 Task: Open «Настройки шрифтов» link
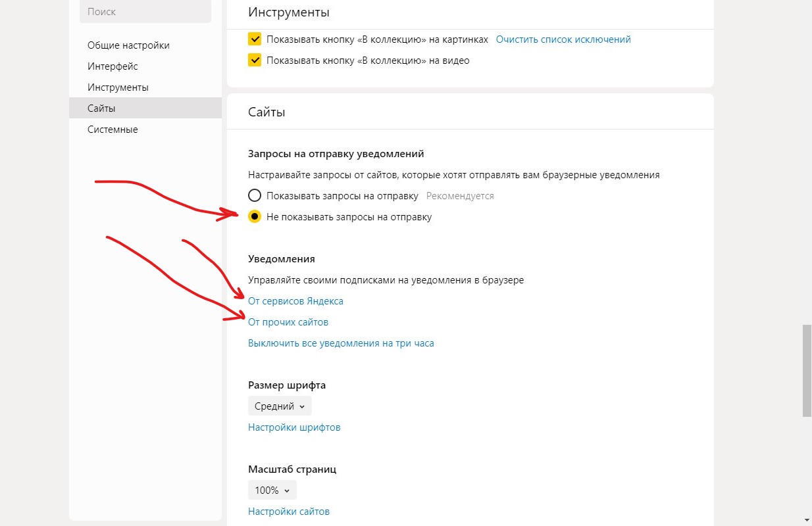click(x=294, y=427)
